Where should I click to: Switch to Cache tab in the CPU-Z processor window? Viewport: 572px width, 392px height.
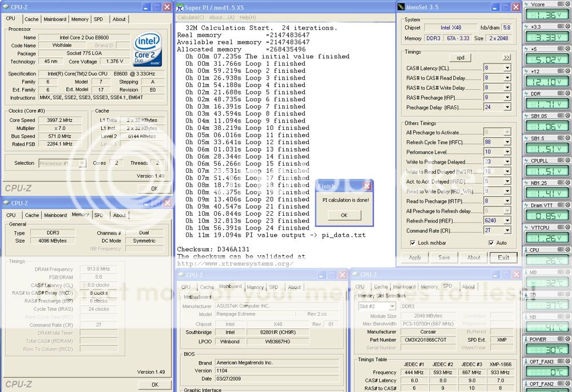[x=31, y=19]
